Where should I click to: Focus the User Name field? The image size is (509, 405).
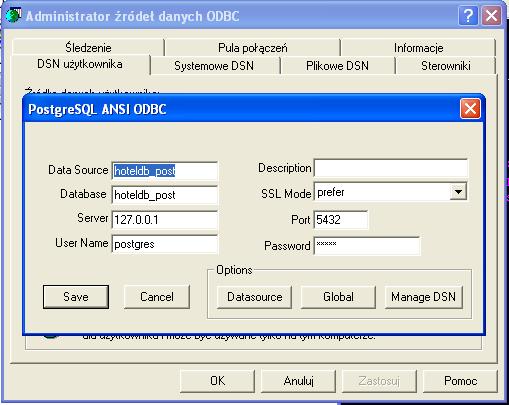[x=165, y=244]
